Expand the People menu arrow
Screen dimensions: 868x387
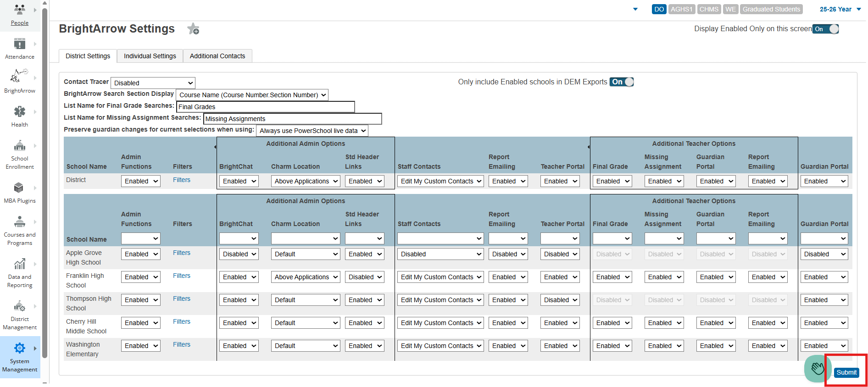pyautogui.click(x=35, y=10)
